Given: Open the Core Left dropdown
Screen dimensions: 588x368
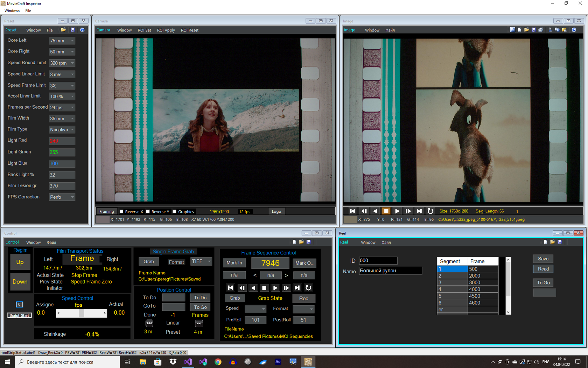Looking at the screenshot, I should click(62, 41).
